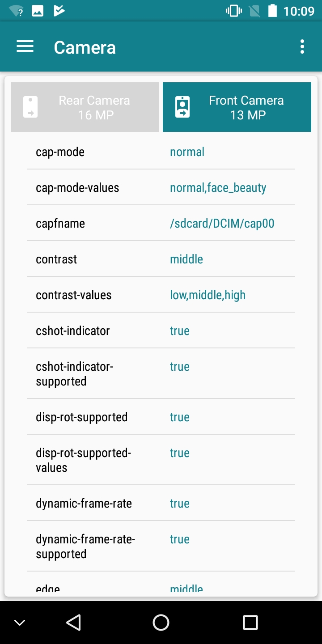Tap the disp-rot-supported row
Screen dimensions: 322x644
point(161,417)
